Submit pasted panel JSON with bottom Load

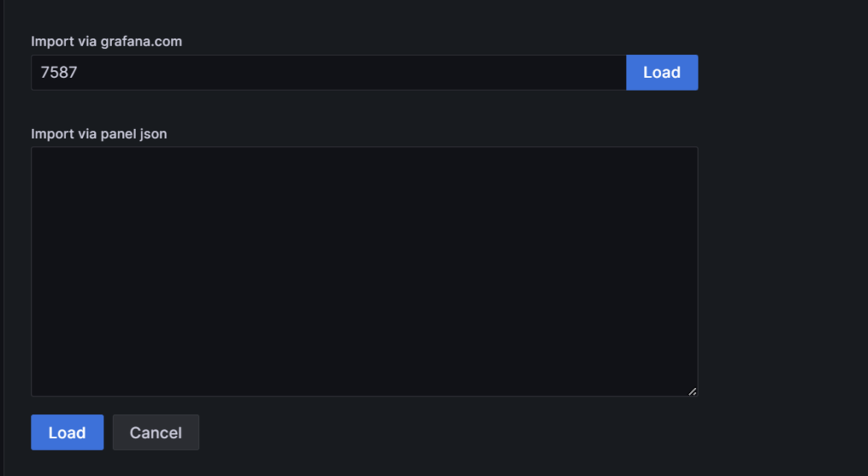click(x=67, y=433)
